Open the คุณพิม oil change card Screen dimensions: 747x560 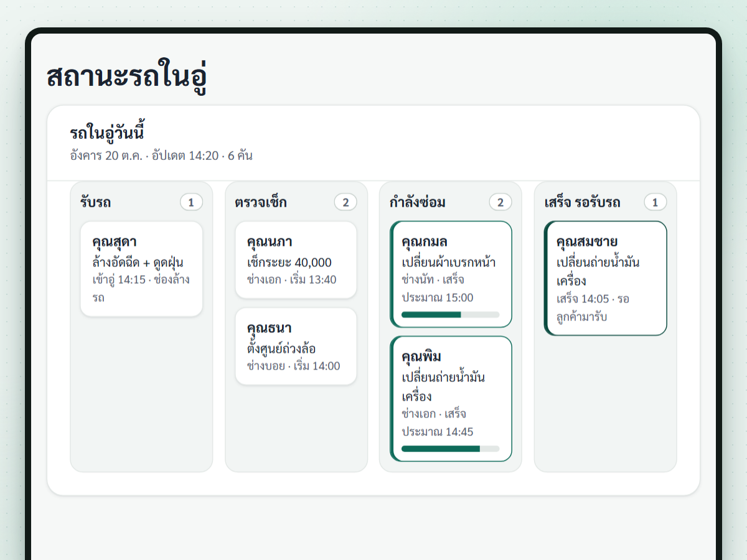tap(451, 399)
